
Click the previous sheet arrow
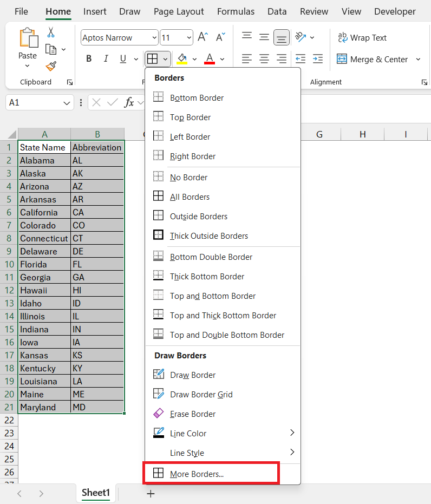19,493
